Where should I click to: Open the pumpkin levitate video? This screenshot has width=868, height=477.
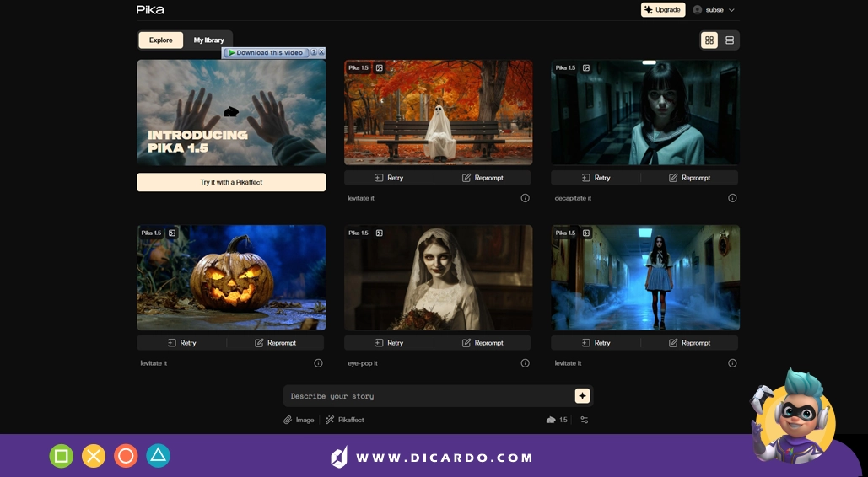231,278
